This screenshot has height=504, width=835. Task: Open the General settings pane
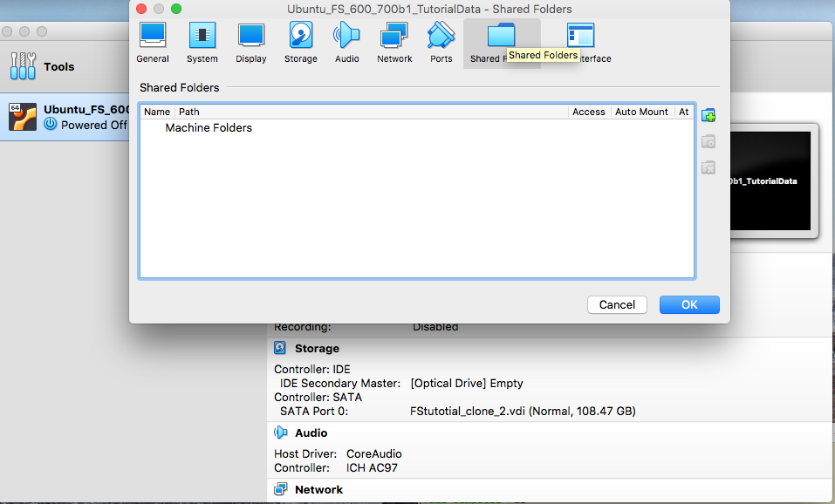153,43
